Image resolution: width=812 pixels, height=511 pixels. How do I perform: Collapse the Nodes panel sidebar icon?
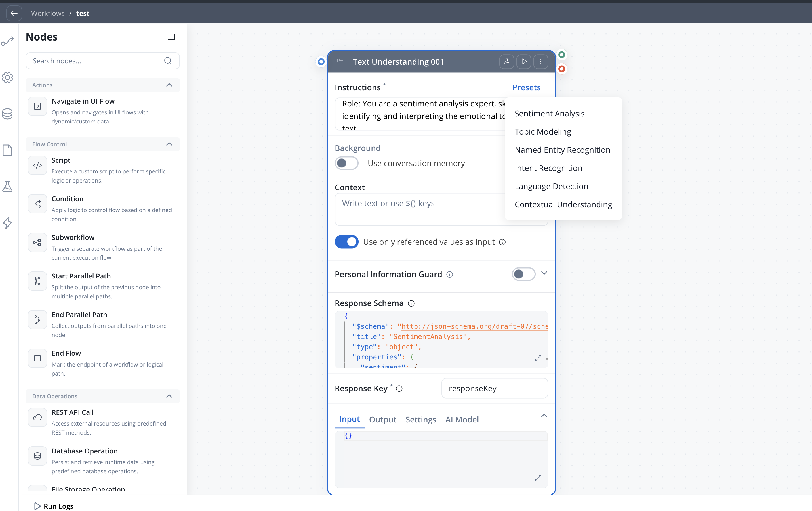[171, 37]
